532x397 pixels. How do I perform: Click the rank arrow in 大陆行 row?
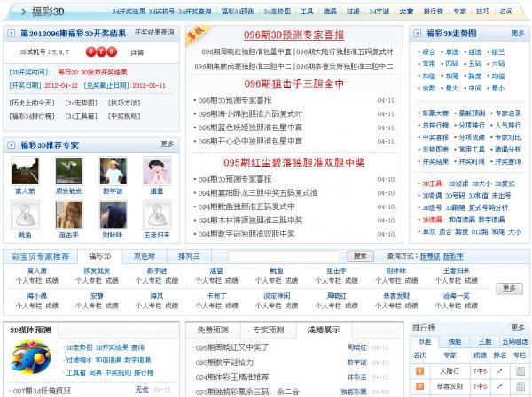tap(499, 371)
